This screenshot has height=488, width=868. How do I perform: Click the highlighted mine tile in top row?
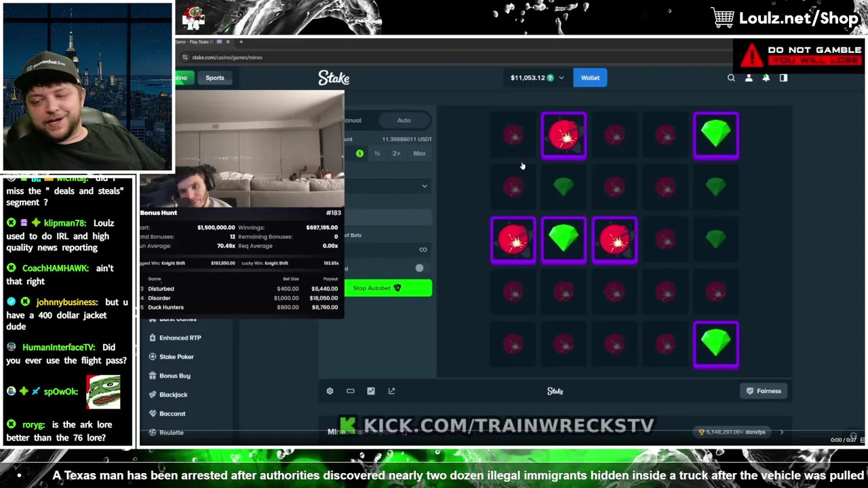coord(564,136)
